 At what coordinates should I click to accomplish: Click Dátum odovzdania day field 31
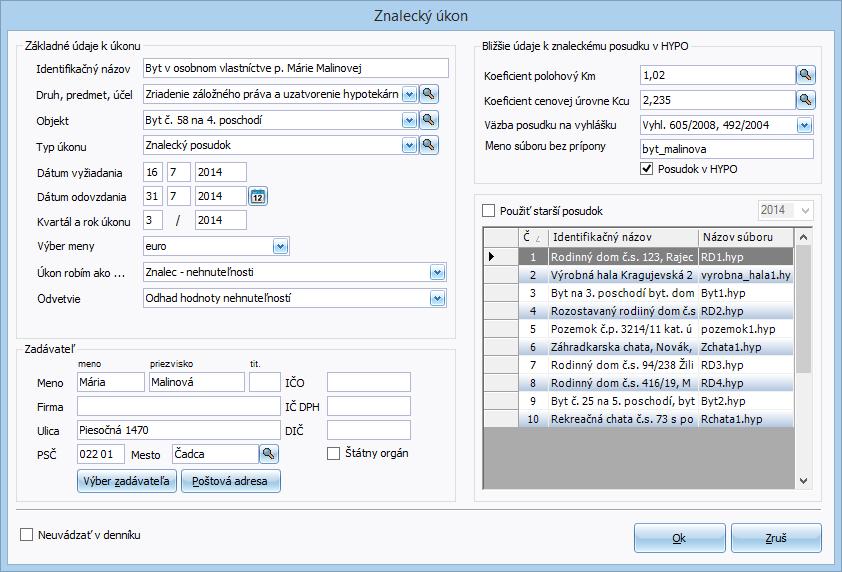pos(153,196)
